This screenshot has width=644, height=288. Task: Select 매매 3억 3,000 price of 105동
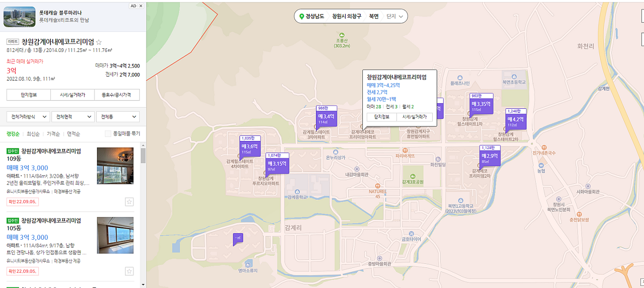27,237
